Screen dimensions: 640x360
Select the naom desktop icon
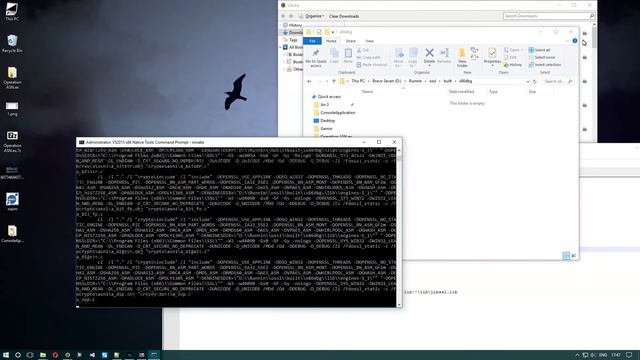[12, 202]
